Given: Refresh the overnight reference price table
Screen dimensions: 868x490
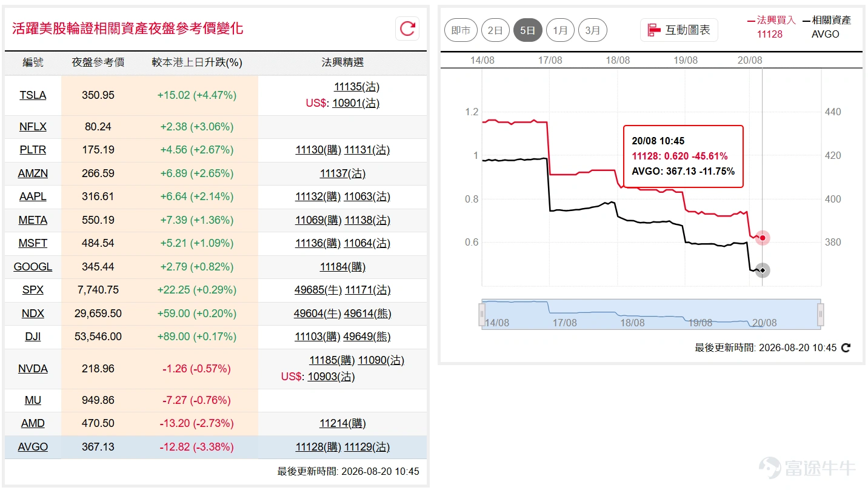Looking at the screenshot, I should (x=407, y=29).
